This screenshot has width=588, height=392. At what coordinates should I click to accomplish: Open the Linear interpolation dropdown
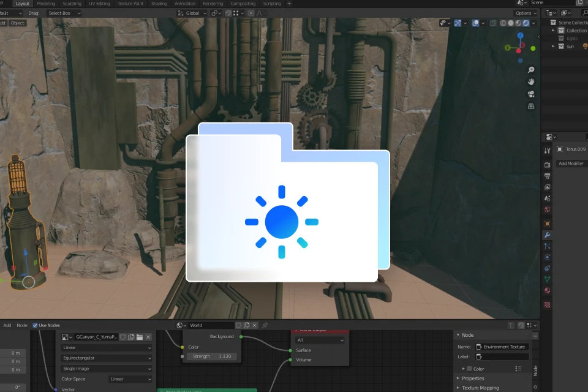coord(107,348)
